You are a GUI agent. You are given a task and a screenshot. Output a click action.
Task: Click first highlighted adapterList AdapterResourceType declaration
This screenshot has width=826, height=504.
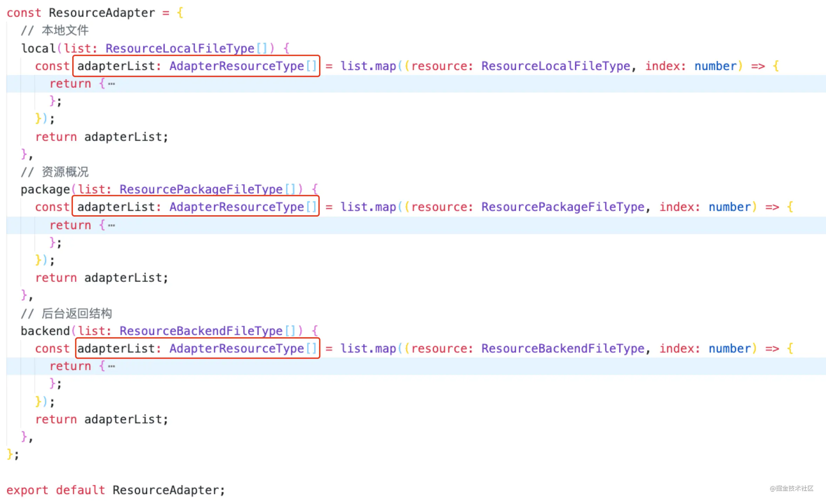[x=196, y=66]
